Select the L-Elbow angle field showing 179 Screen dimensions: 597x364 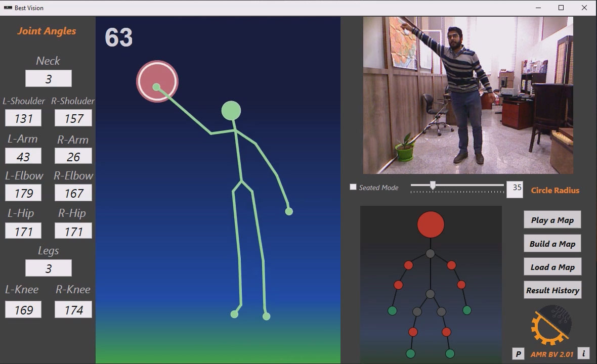23,193
